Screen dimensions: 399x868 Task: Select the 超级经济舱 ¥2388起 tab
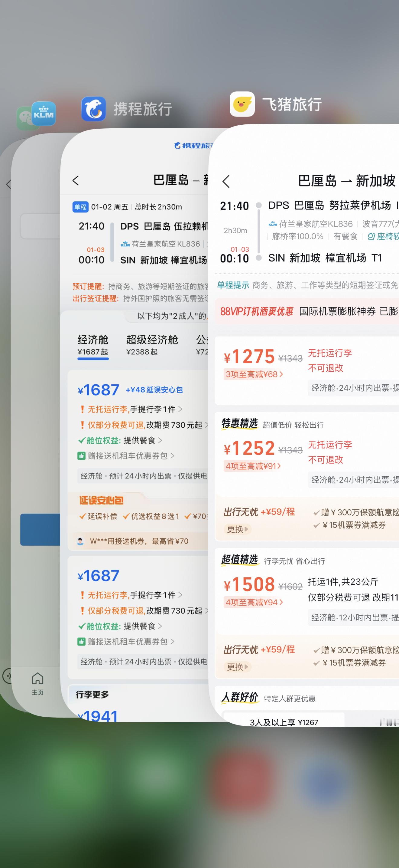tap(152, 345)
